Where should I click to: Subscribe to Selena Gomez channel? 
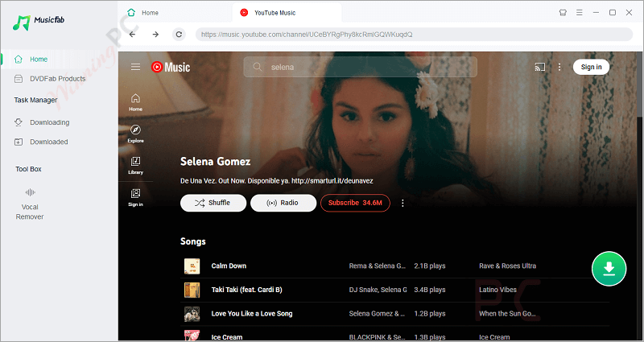coord(355,203)
